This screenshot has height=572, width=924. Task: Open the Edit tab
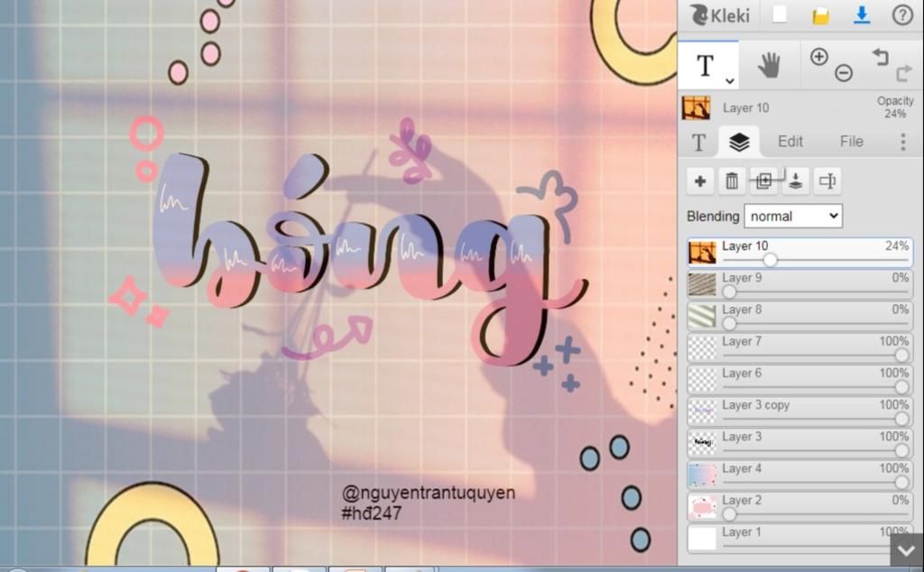click(x=790, y=142)
